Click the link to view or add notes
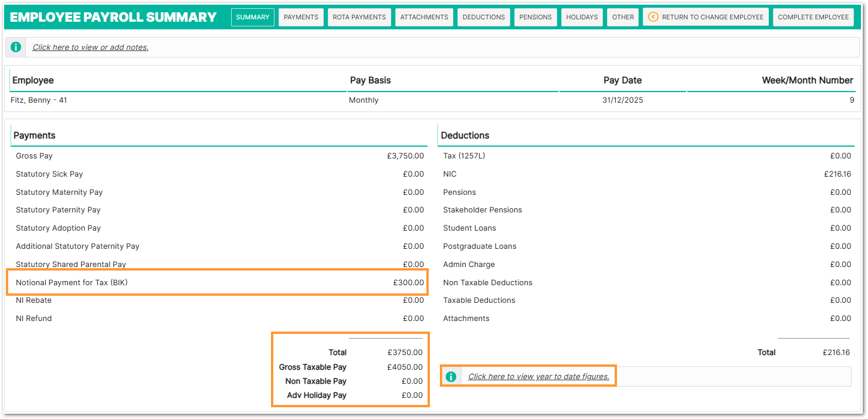The width and height of the screenshot is (868, 419). 90,48
